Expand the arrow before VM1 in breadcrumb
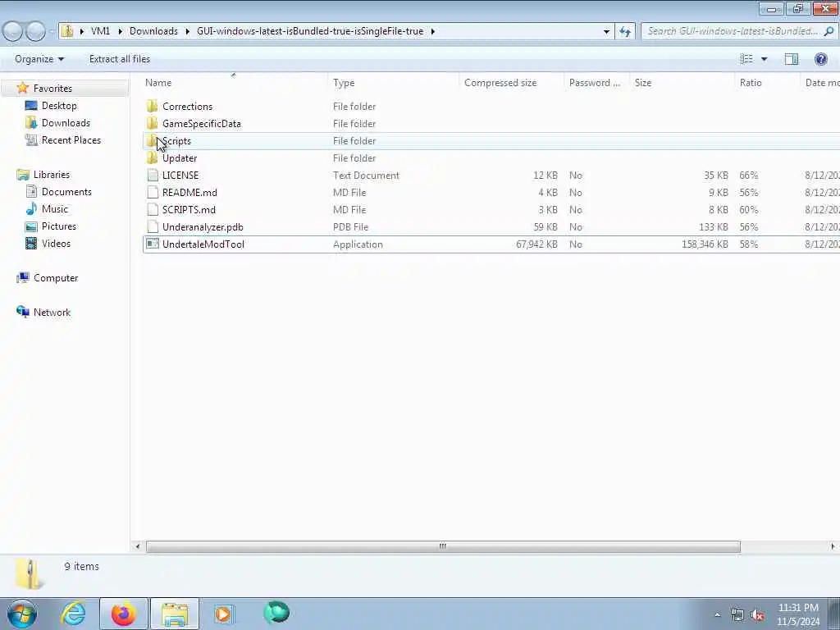The image size is (840, 630). [81, 31]
